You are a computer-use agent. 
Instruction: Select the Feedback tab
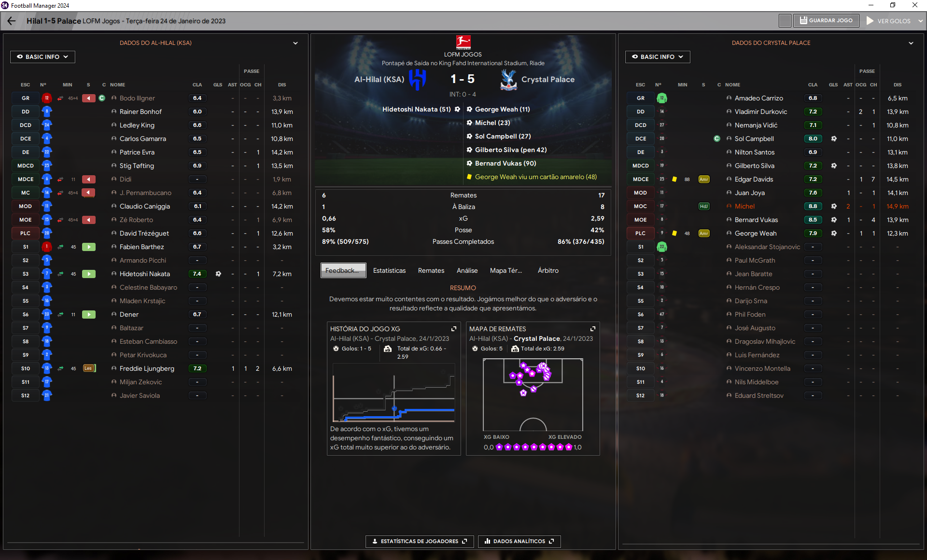(343, 270)
